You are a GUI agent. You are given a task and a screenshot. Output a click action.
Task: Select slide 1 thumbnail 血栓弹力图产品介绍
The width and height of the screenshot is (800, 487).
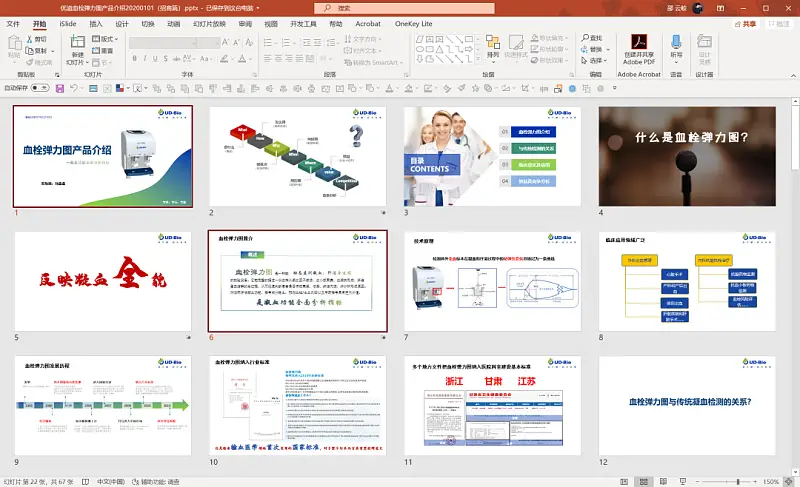tap(103, 156)
